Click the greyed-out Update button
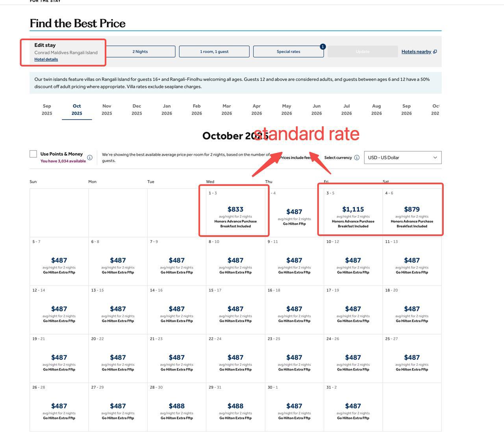Screen dimensions: 504x447 [x=363, y=52]
